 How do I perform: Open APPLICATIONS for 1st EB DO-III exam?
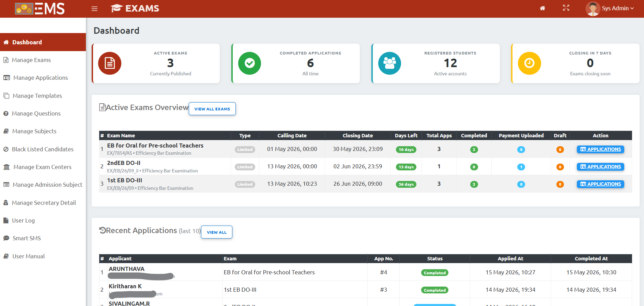pos(600,184)
